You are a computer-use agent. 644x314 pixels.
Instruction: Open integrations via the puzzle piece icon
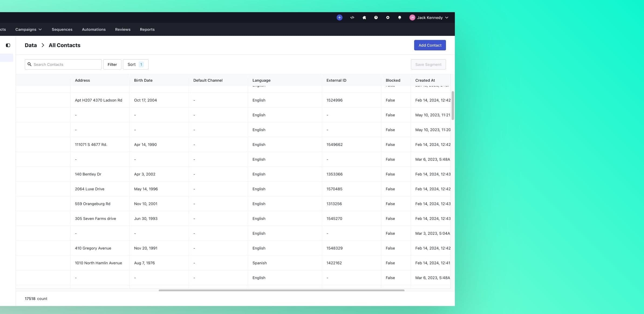tap(364, 17)
